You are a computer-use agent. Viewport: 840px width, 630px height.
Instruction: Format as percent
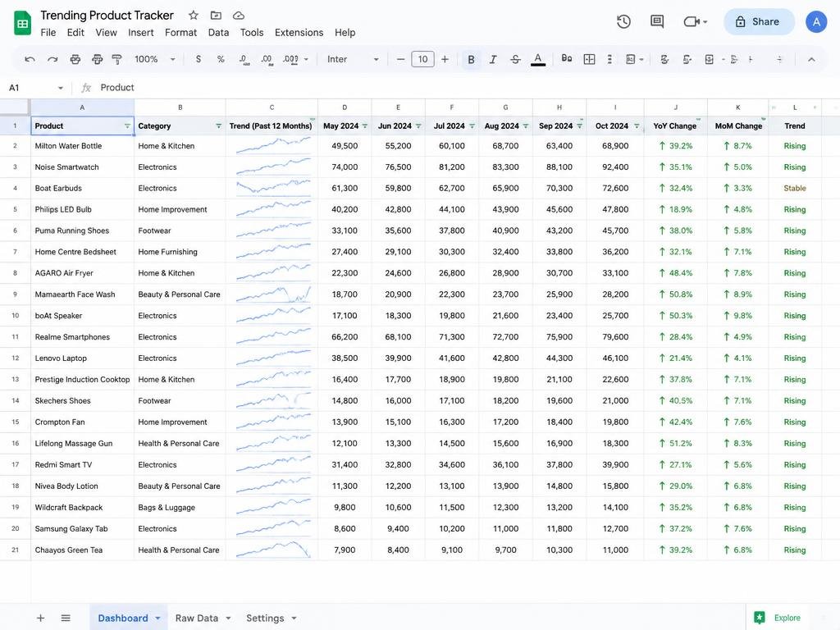[x=221, y=59]
